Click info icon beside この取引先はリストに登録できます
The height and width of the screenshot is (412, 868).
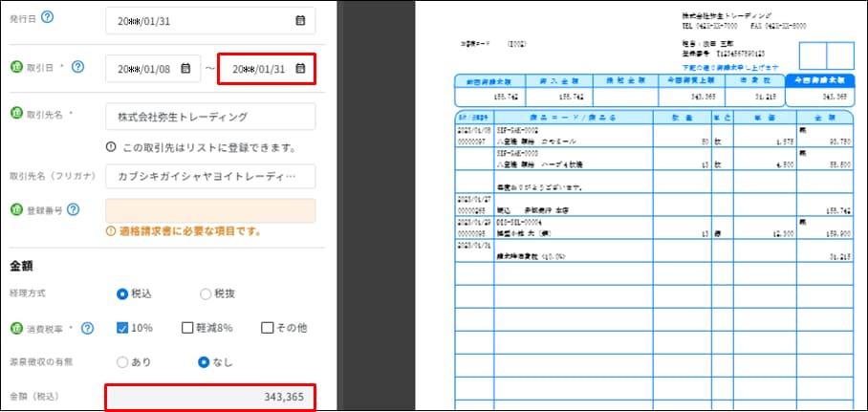[x=112, y=147]
